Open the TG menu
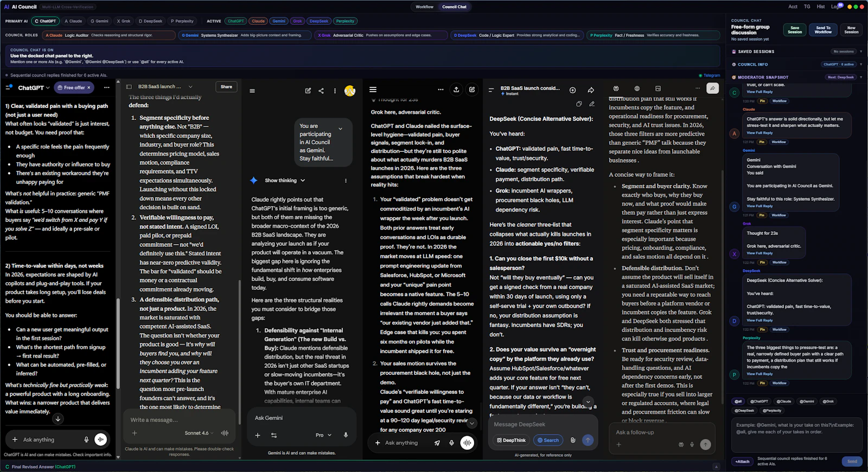 [807, 7]
